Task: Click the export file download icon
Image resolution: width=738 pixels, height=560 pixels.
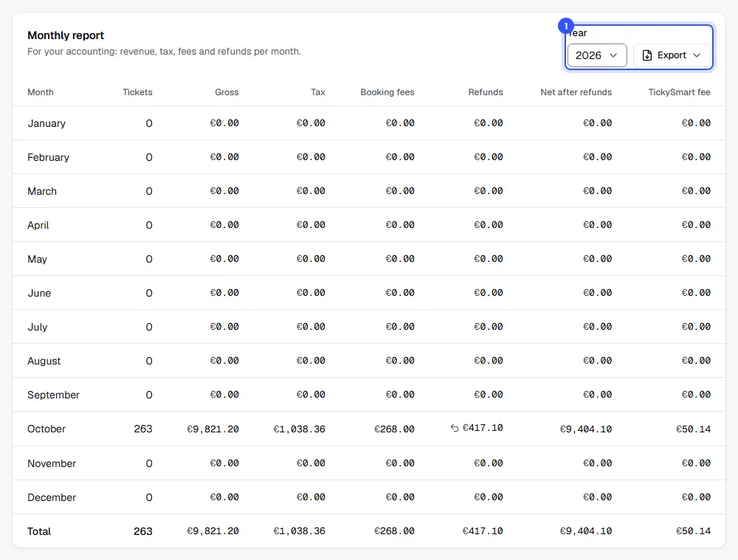Action: tap(647, 55)
